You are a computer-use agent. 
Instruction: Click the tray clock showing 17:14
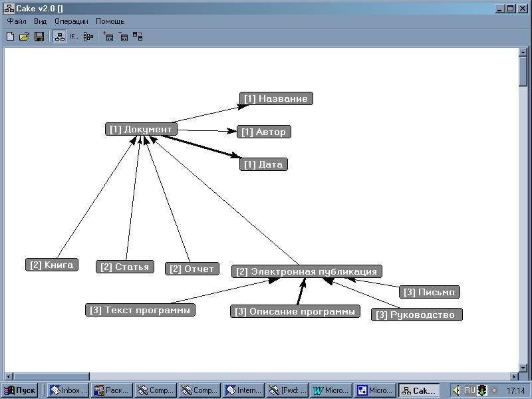coord(515,391)
